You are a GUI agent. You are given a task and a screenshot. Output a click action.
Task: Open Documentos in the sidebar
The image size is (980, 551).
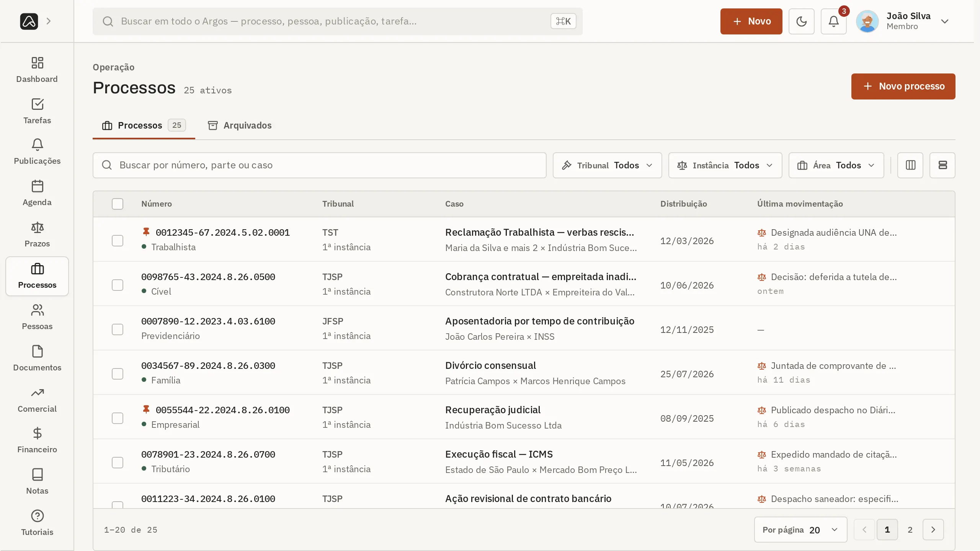point(37,359)
